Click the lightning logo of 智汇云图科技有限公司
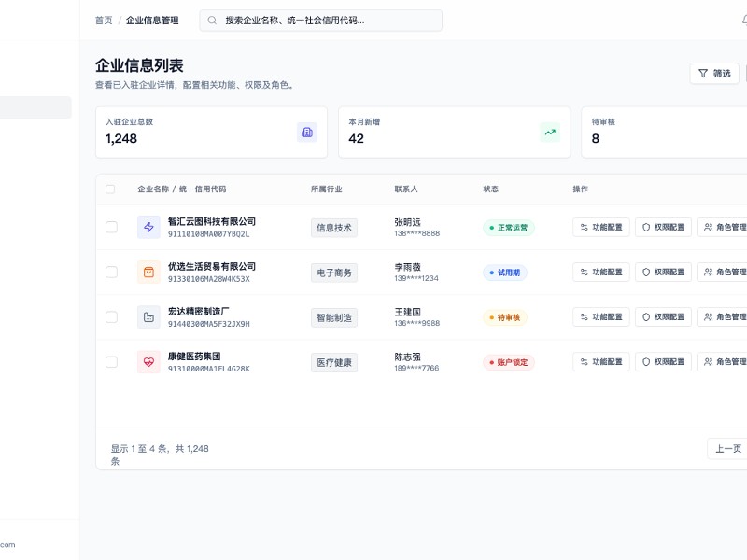The image size is (747, 560). tap(148, 227)
